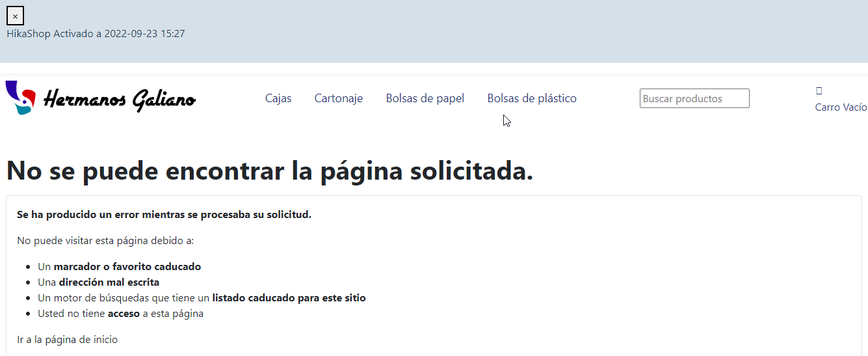Image resolution: width=868 pixels, height=356 pixels.
Task: Click the dirección mal escrita bullet
Action: click(99, 282)
